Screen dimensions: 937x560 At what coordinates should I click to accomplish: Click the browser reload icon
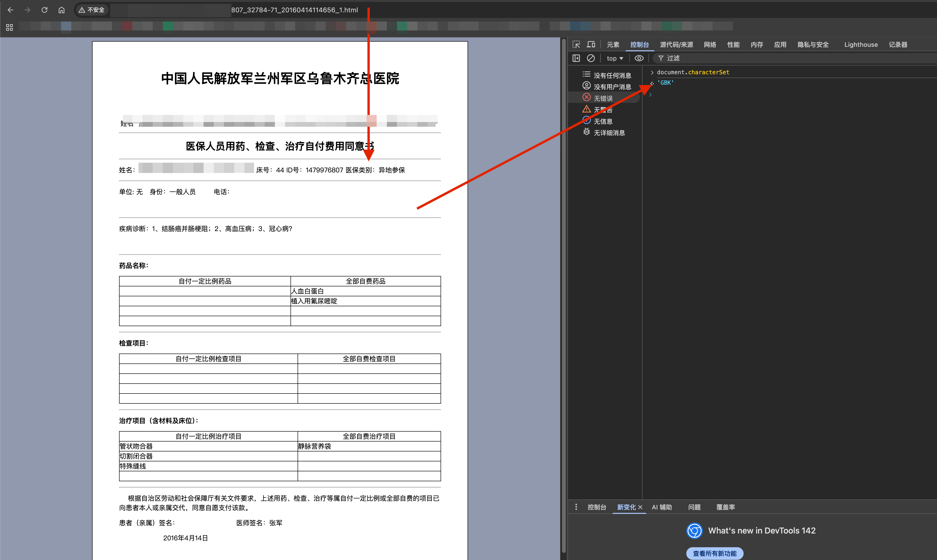click(x=45, y=10)
